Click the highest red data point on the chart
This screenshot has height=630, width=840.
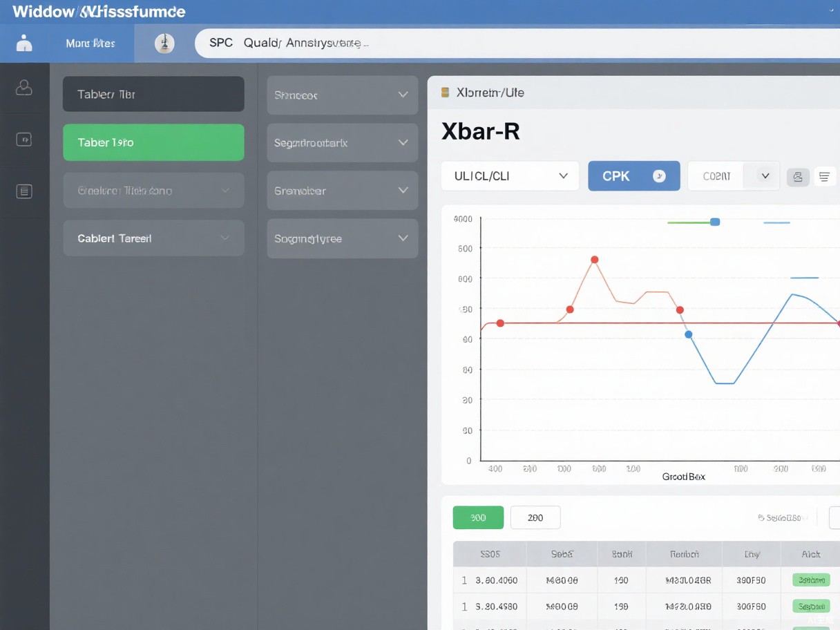coord(595,260)
